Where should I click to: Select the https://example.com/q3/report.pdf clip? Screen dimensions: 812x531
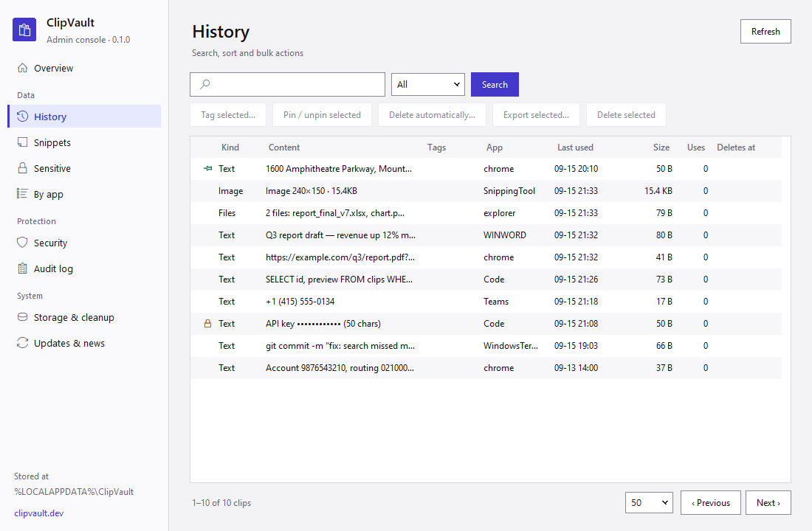(x=486, y=257)
